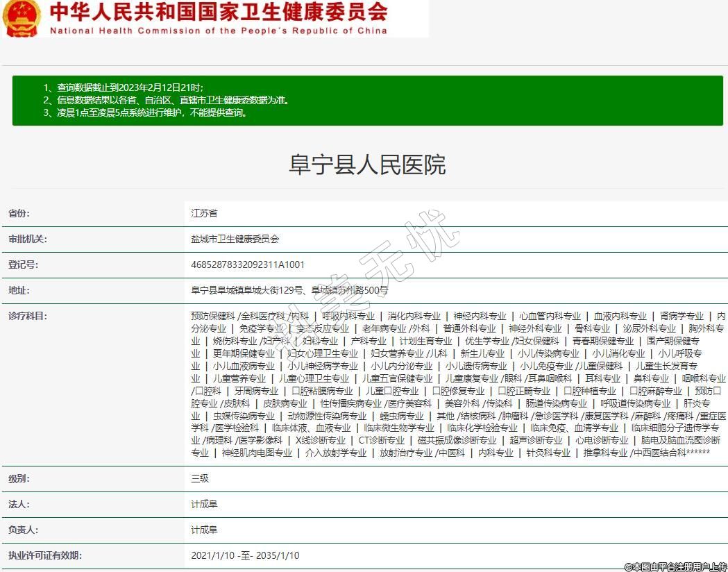Viewport: 728px width, 572px height.
Task: Click the English National Health Commission subtitle
Action: (219, 31)
